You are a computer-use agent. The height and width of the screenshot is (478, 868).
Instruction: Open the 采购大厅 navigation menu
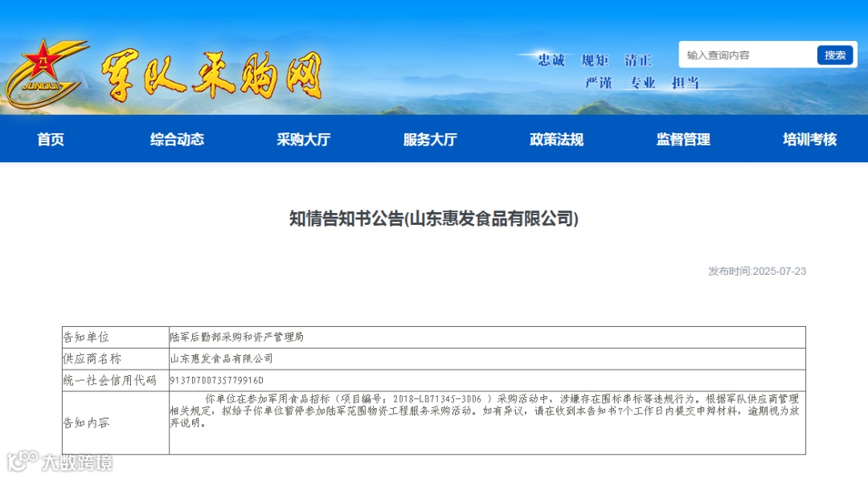coord(303,139)
